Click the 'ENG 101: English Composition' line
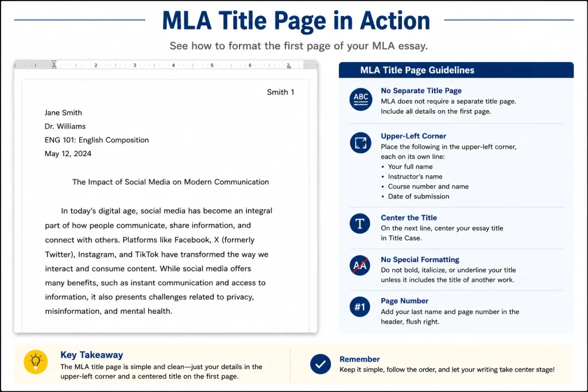This screenshot has height=392, width=588. [x=96, y=140]
